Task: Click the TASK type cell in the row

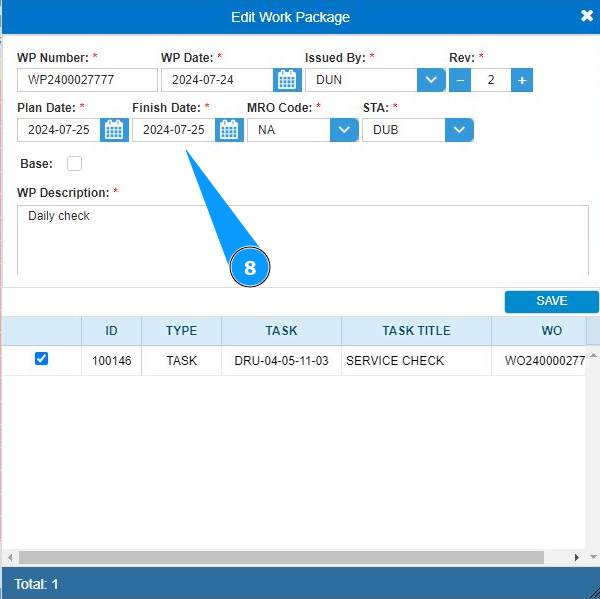Action: pos(181,361)
